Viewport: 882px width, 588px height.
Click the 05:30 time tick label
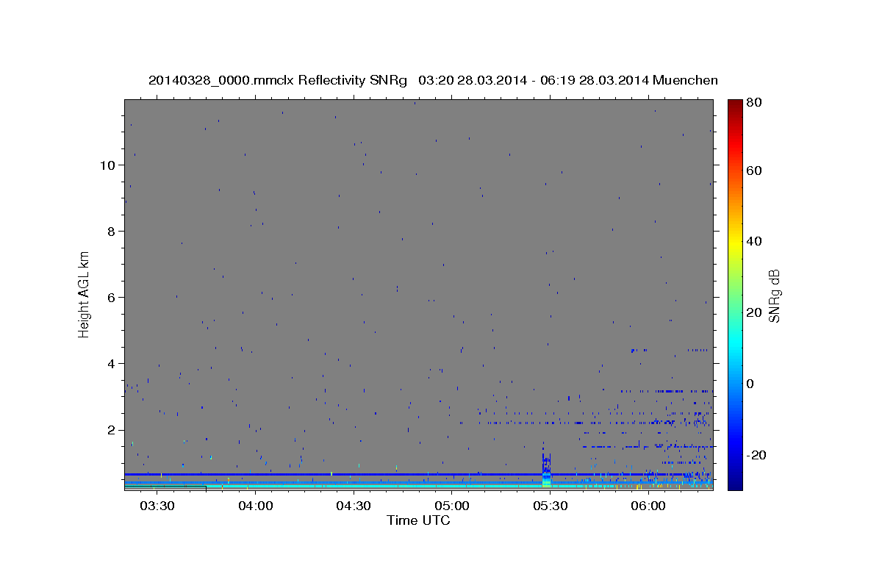point(550,506)
